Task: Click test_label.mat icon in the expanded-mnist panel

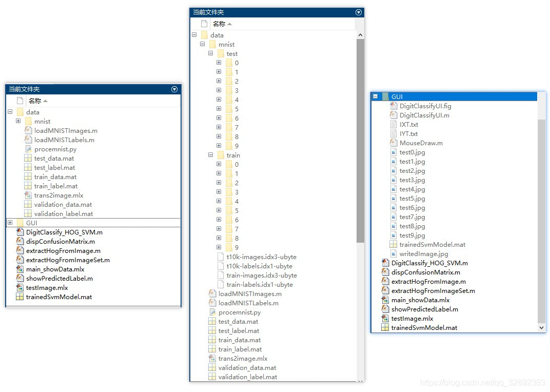Action: tap(212, 330)
